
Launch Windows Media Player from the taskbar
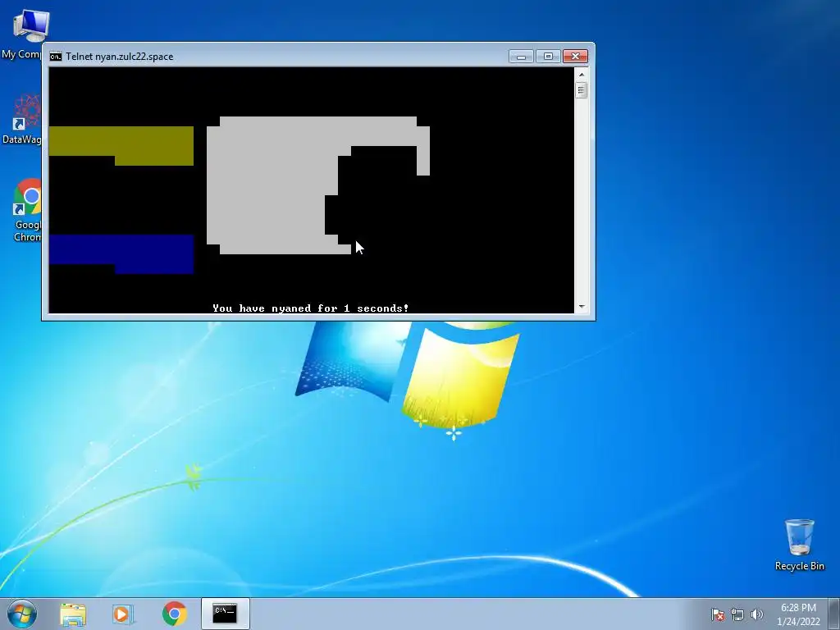point(123,614)
